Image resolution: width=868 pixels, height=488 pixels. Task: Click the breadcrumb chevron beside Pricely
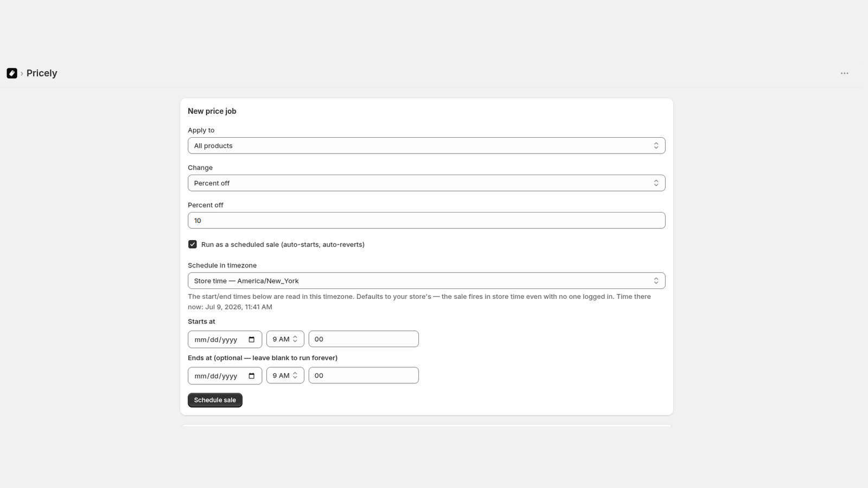click(x=22, y=73)
